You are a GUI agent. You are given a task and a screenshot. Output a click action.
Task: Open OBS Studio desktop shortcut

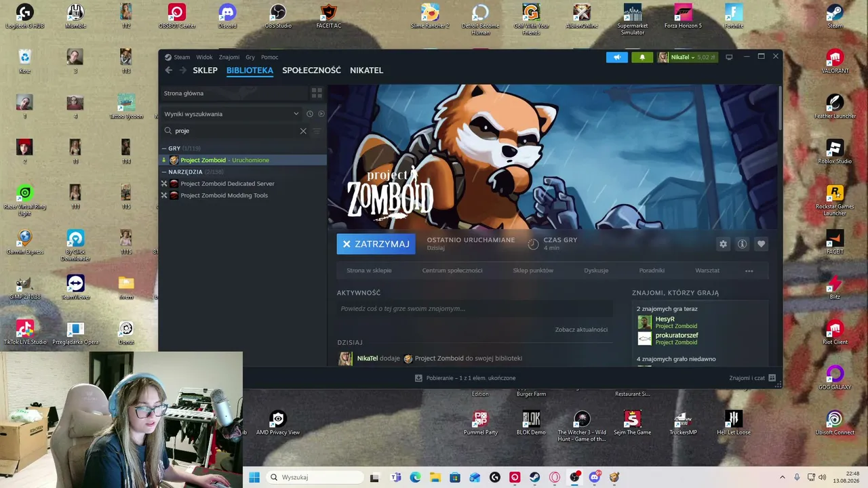(x=278, y=16)
